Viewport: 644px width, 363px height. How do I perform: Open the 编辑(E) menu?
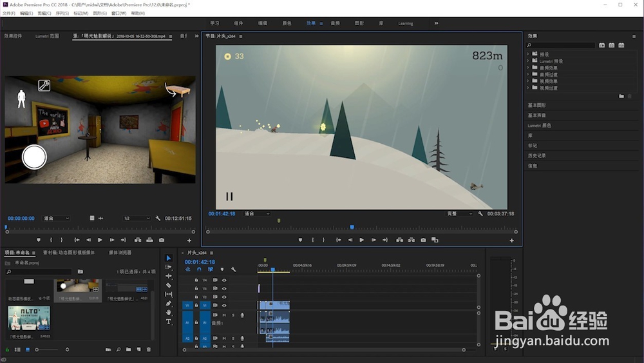[26, 13]
